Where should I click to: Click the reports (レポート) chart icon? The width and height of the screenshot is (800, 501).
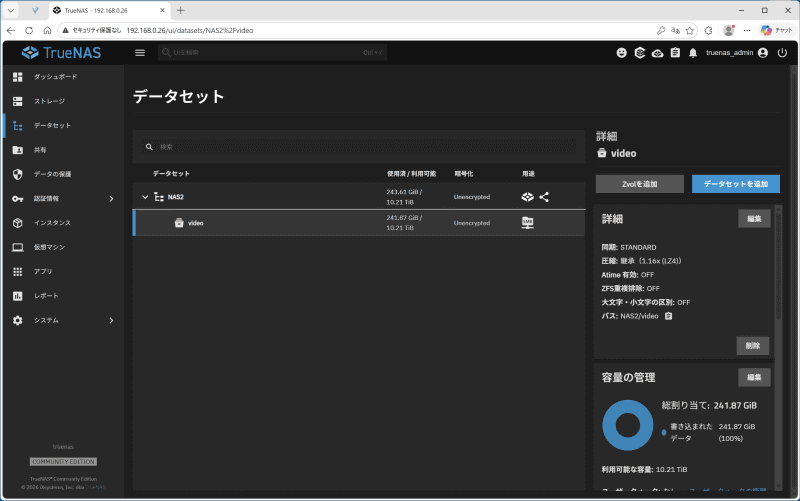(18, 296)
